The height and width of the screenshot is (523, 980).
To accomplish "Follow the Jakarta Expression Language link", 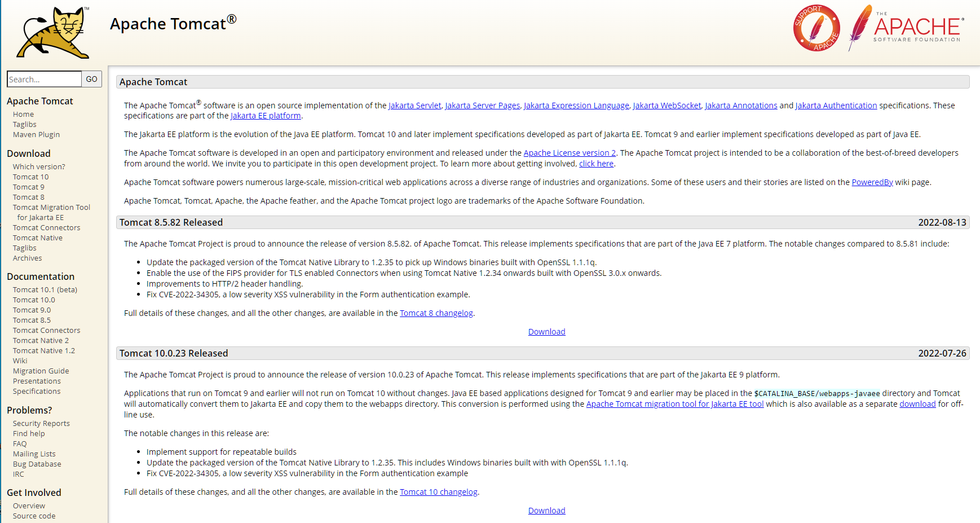I will 577,106.
